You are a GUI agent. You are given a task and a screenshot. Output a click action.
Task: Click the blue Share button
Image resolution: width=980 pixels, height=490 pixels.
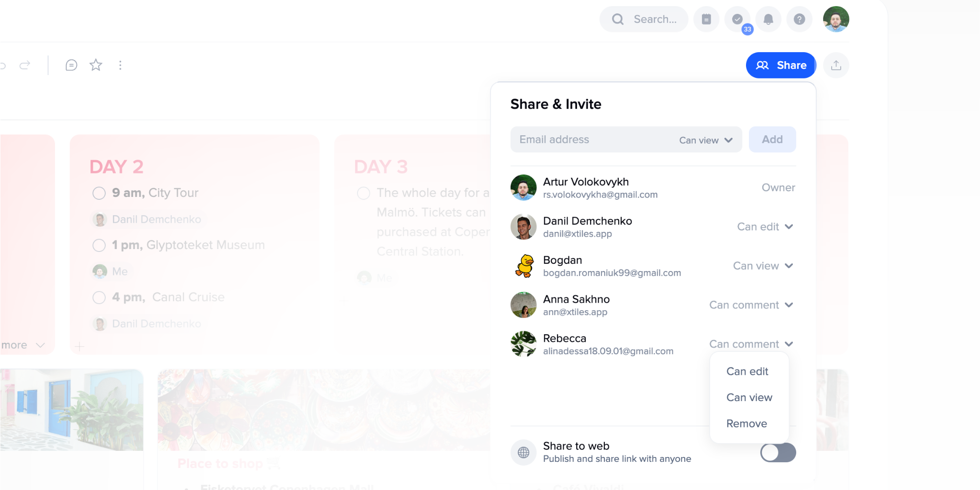(781, 65)
